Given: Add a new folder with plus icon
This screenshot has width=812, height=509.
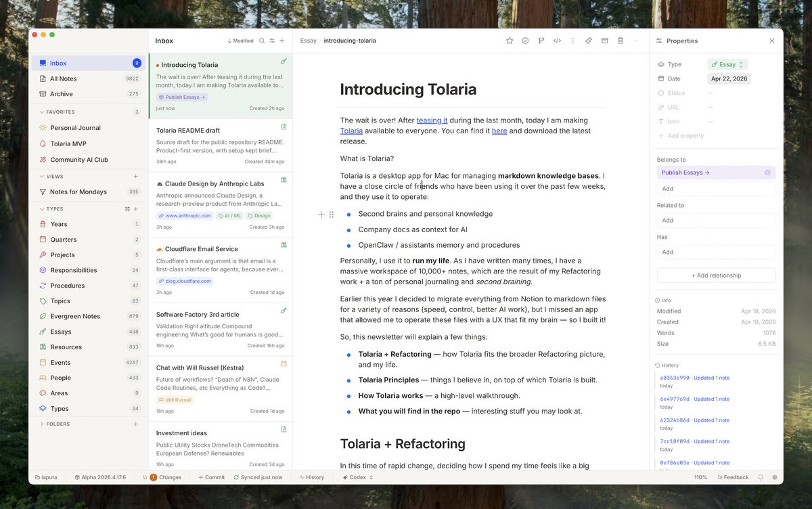Looking at the screenshot, I should (136, 424).
